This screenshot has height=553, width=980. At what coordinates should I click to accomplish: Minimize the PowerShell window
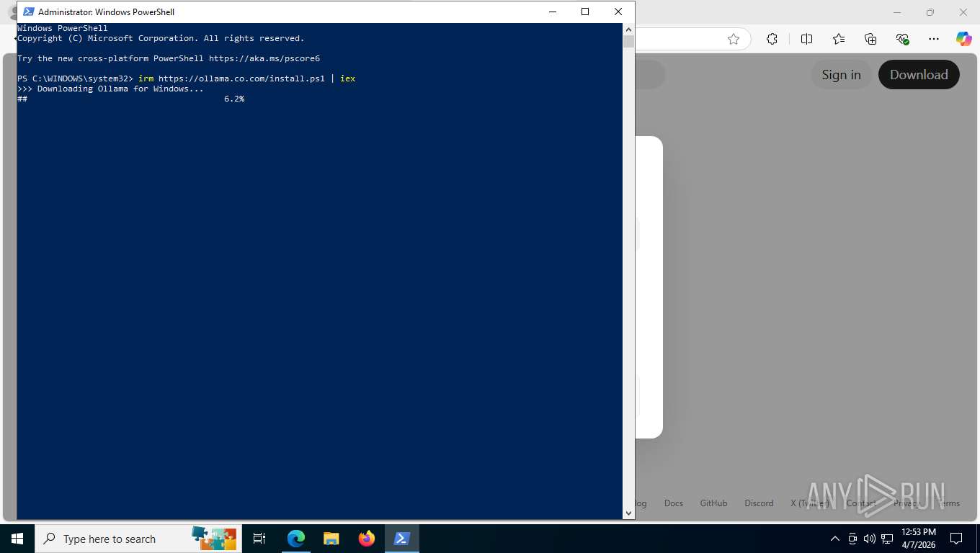tap(552, 12)
